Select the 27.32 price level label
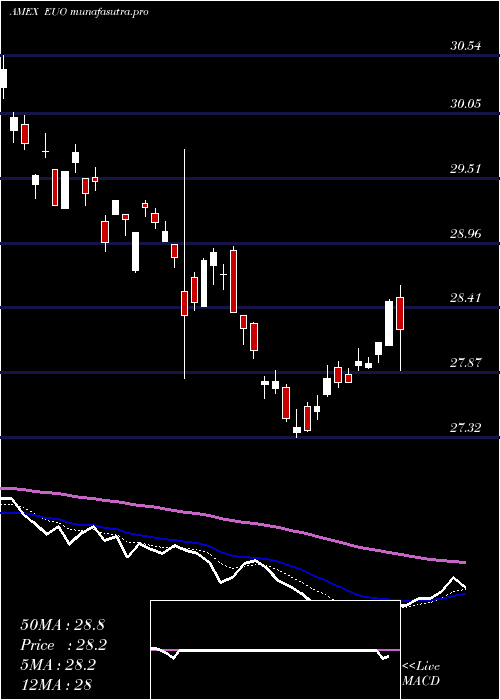The height and width of the screenshot is (700, 500). coord(466,428)
